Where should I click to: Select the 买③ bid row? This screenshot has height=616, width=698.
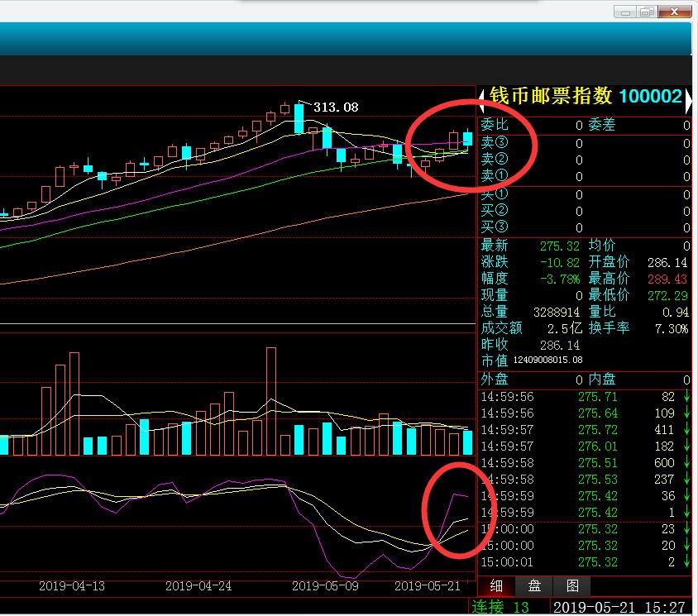tap(585, 227)
